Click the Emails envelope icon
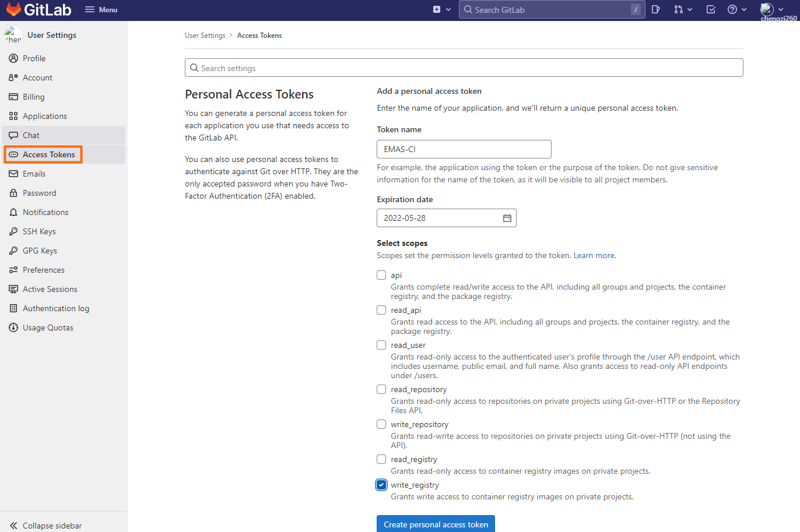 point(13,174)
